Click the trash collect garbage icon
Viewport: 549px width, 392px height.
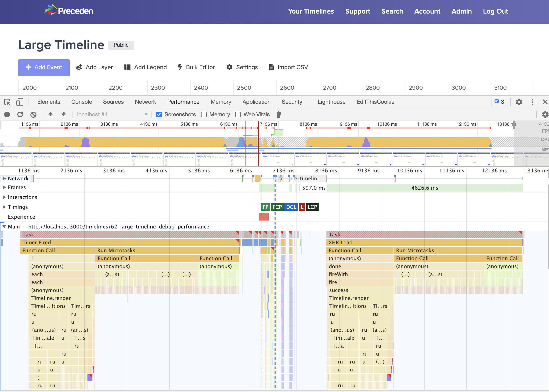(278, 114)
